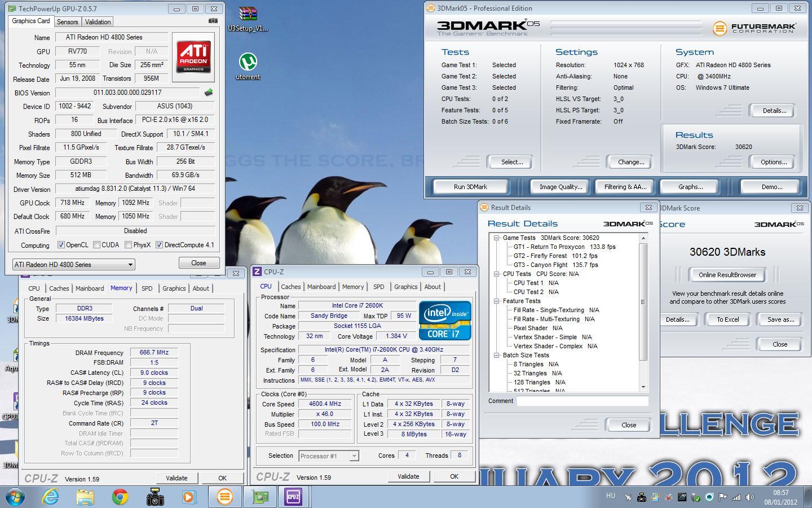Screen dimensions: 812x508
Task: Click the ATI Radeon logo in GPU-Z
Action: coord(193,58)
